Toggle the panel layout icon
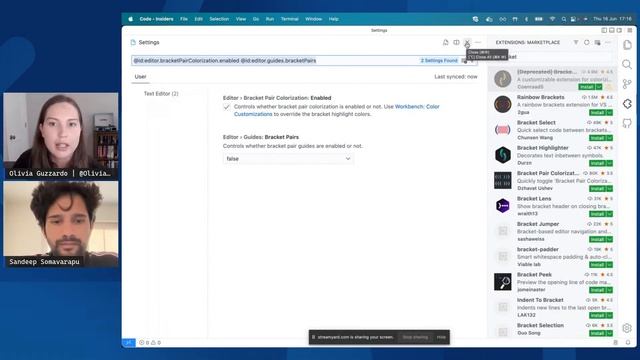The width and height of the screenshot is (640, 360). [612, 30]
